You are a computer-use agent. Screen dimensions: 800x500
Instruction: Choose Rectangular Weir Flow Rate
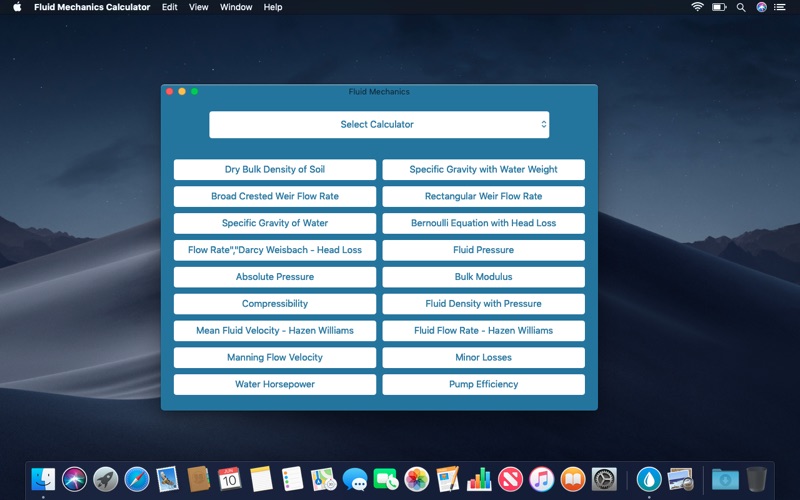[x=483, y=196]
